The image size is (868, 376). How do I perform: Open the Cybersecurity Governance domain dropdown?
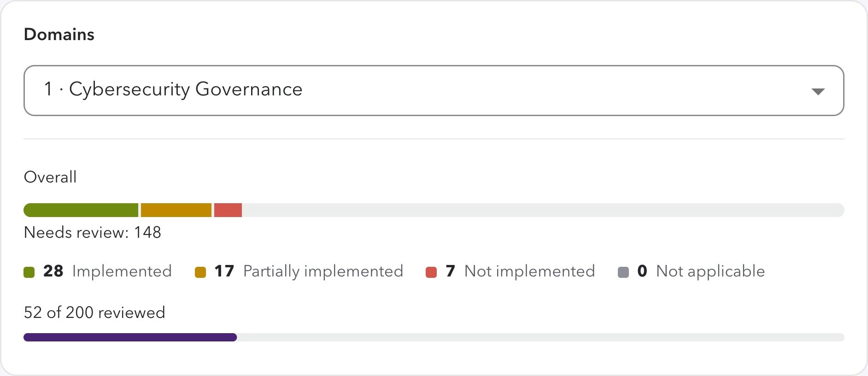(434, 90)
